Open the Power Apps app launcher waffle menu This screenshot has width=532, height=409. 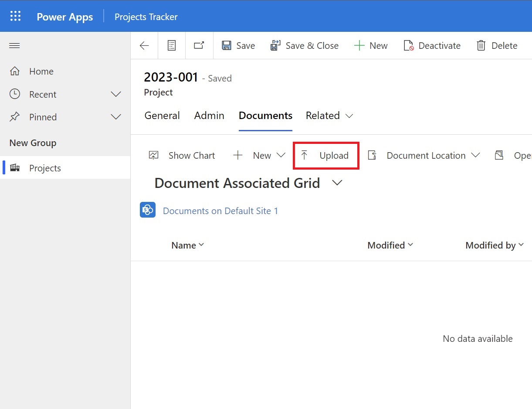tap(15, 16)
